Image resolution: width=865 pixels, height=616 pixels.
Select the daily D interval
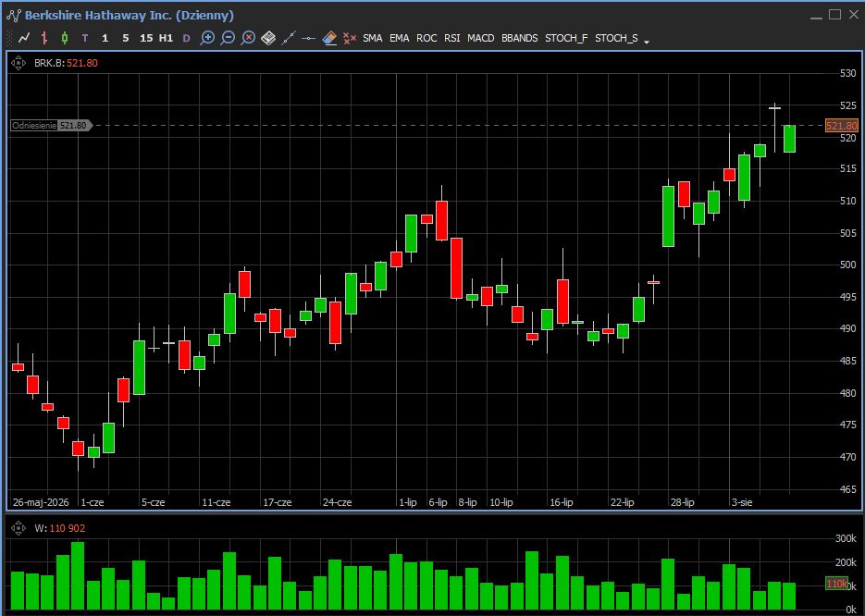tap(187, 38)
